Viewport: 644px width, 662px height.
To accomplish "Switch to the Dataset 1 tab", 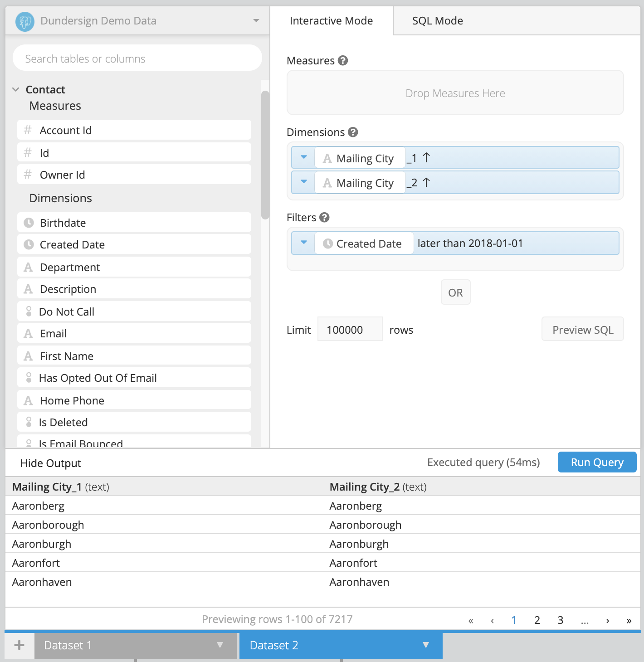I will (x=136, y=645).
